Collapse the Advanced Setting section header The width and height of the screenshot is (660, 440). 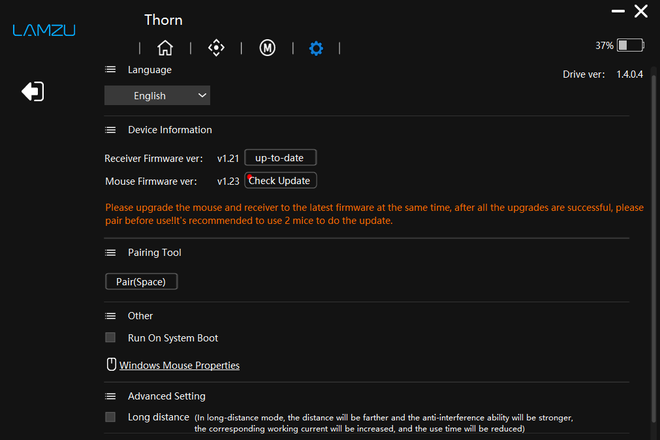pyautogui.click(x=111, y=396)
